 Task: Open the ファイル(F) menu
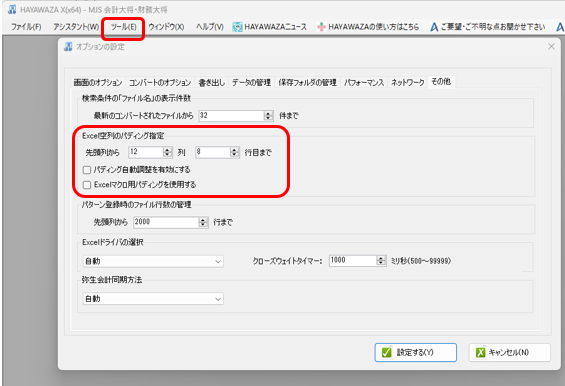click(x=26, y=27)
